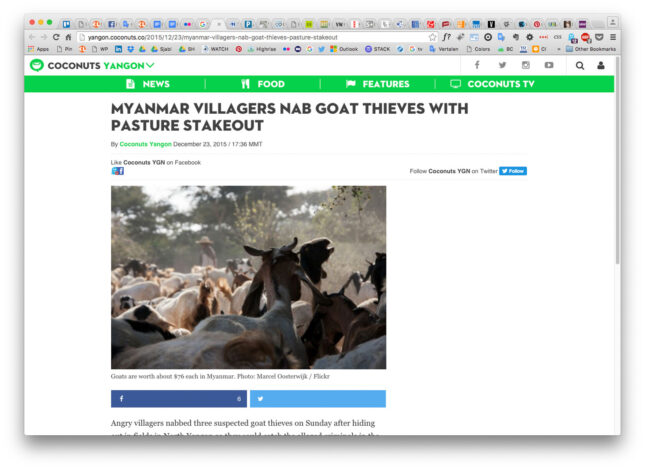Bookmark this page with the star icon
The height and width of the screenshot is (470, 645).
click(x=432, y=37)
